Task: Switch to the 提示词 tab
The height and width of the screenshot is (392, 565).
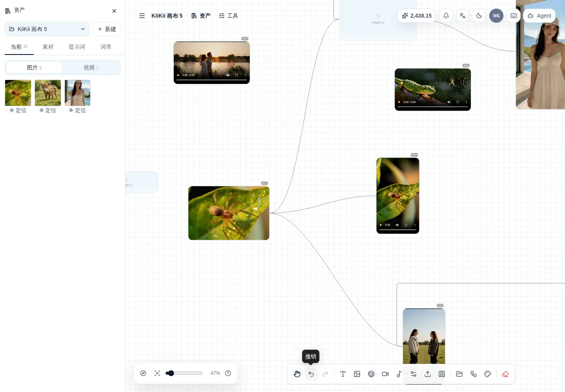Action: [77, 47]
